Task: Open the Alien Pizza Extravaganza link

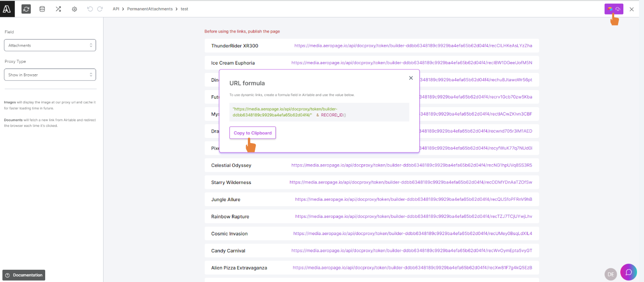Action: pyautogui.click(x=413, y=268)
